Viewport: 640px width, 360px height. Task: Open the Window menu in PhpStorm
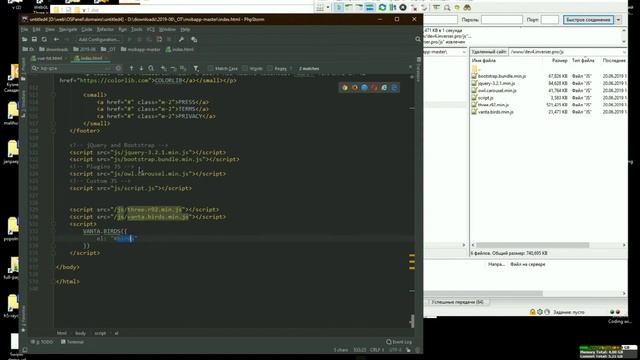point(167,29)
